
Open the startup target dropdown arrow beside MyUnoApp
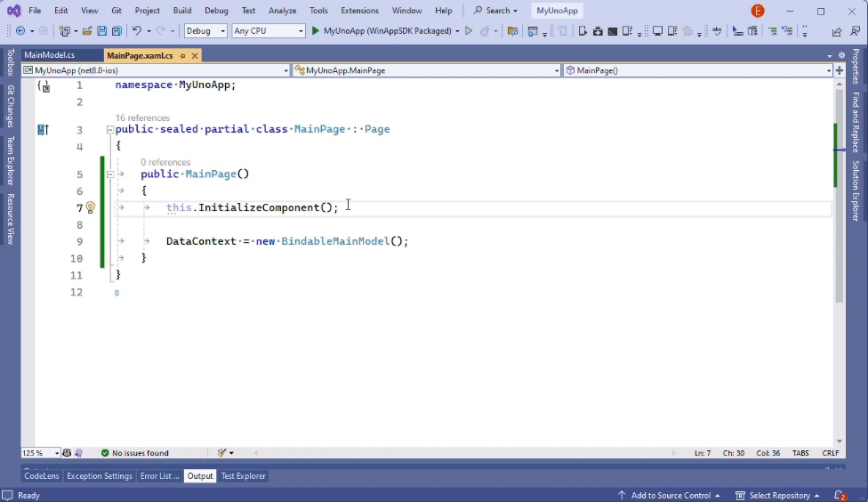[457, 31]
